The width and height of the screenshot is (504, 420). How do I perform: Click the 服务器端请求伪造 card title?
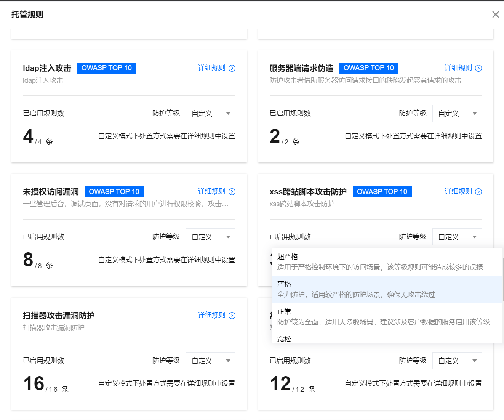point(301,68)
